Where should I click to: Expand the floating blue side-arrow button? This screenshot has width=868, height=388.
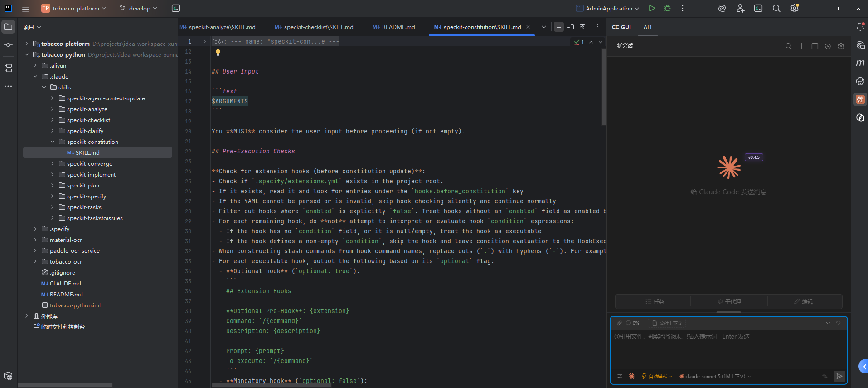[863, 366]
